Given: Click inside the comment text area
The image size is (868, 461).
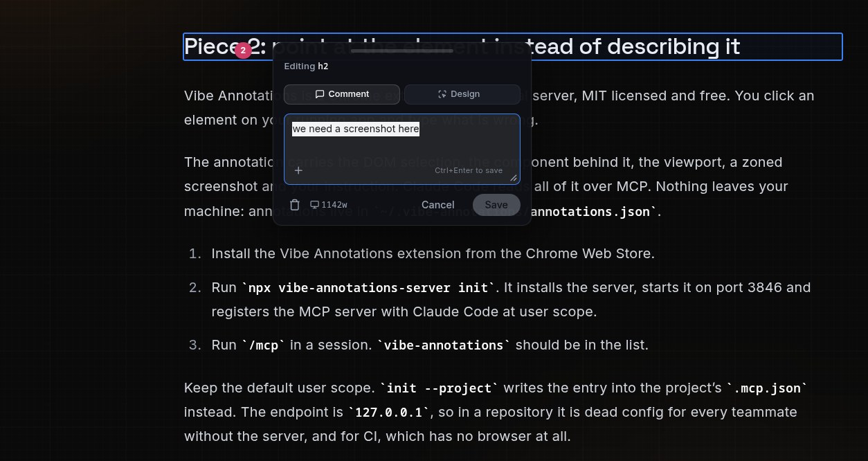Looking at the screenshot, I should pyautogui.click(x=402, y=150).
